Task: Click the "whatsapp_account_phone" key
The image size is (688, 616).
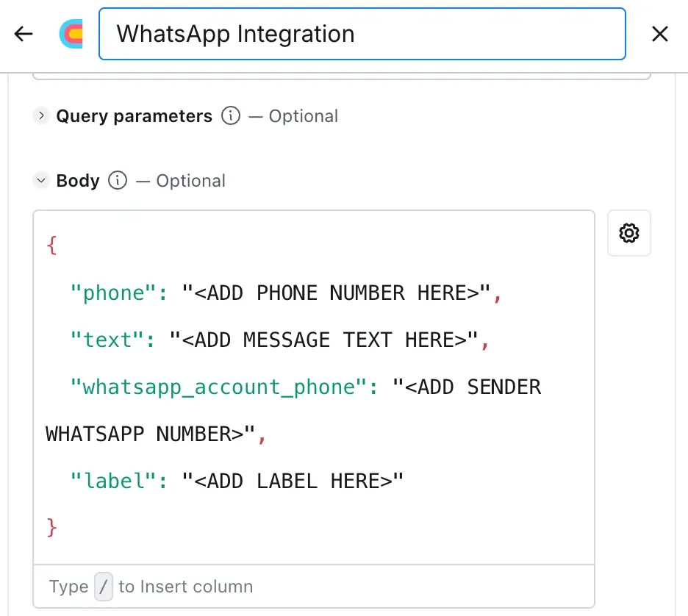Action: [x=218, y=387]
